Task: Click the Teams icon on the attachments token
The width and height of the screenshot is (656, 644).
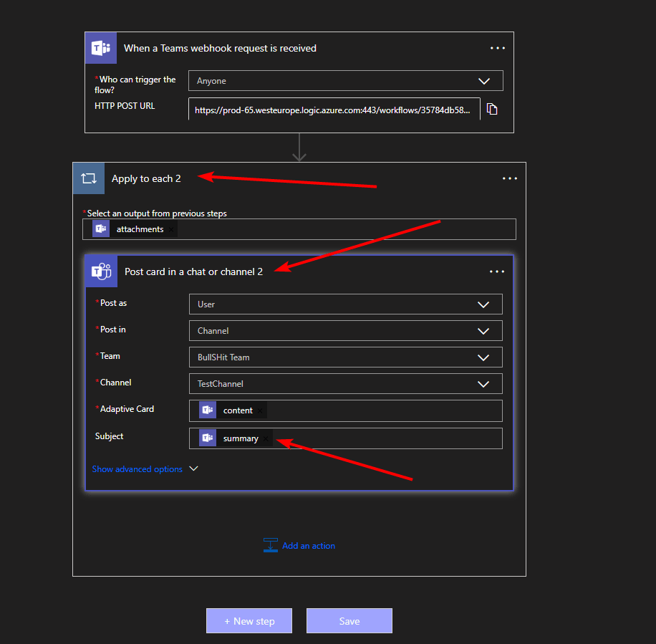Action: point(101,229)
